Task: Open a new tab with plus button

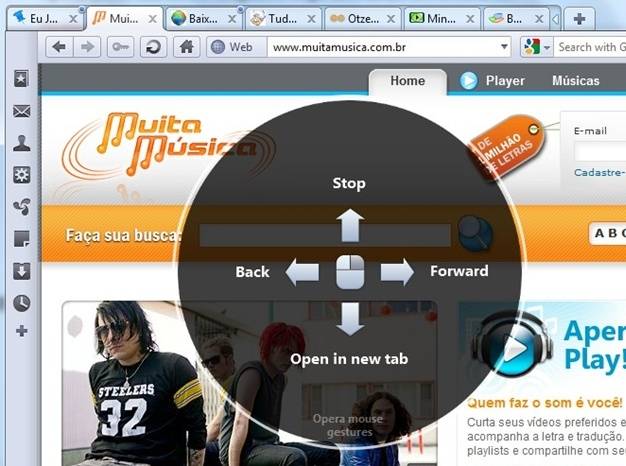Action: [579, 19]
